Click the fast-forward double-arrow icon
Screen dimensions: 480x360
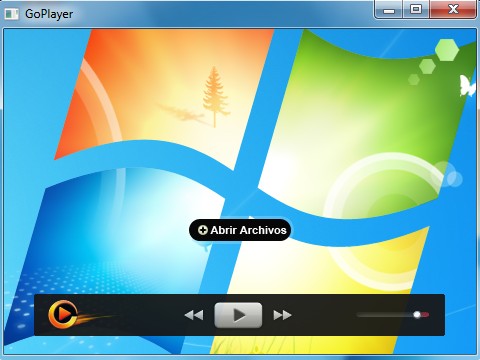coord(282,315)
